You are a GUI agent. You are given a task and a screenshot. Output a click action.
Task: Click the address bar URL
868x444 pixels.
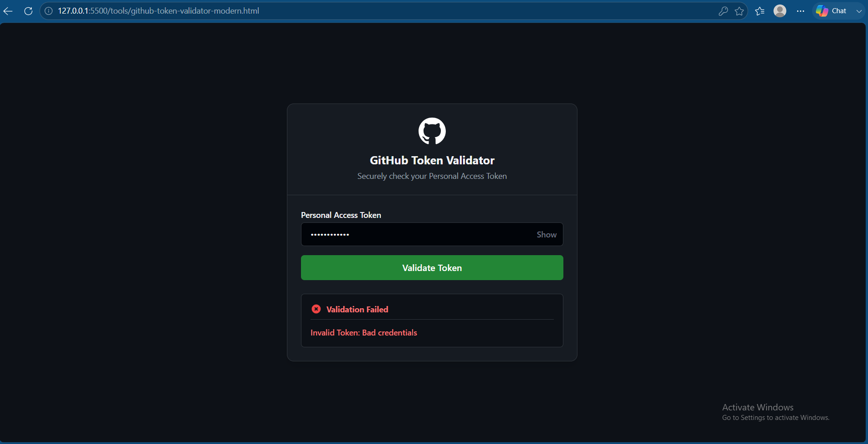tap(158, 11)
